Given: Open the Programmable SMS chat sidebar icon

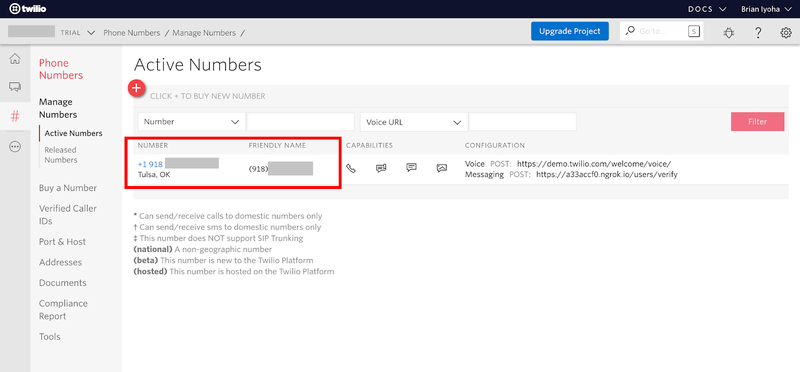Looking at the screenshot, I should click(15, 87).
